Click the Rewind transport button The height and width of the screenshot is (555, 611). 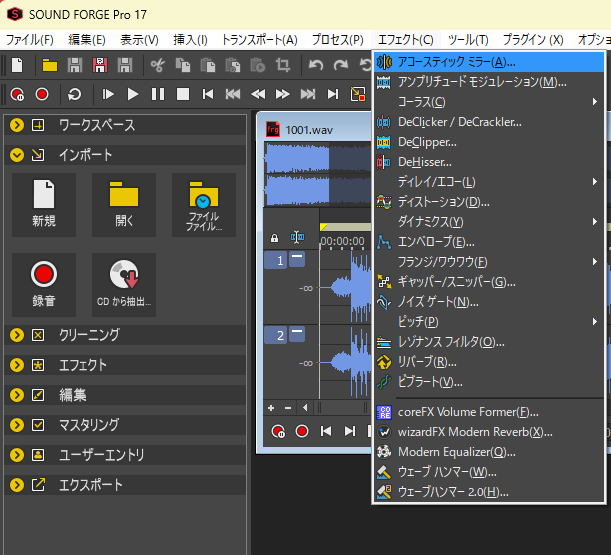258,94
